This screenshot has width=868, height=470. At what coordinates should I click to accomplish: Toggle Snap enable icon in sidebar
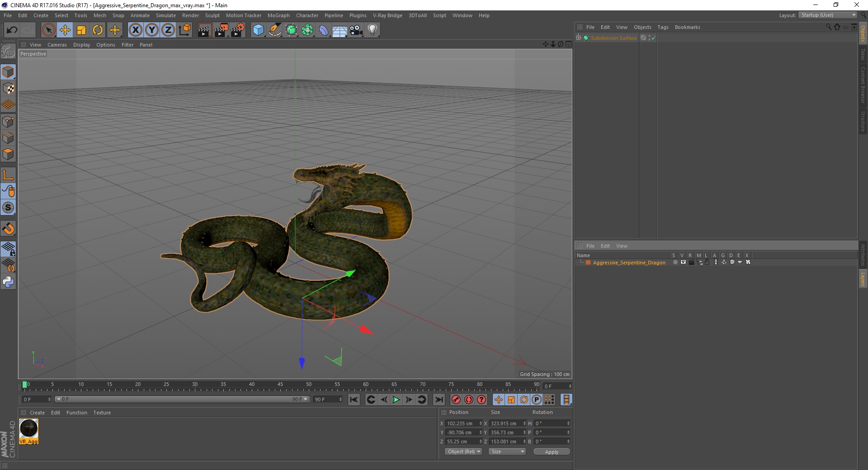point(8,207)
